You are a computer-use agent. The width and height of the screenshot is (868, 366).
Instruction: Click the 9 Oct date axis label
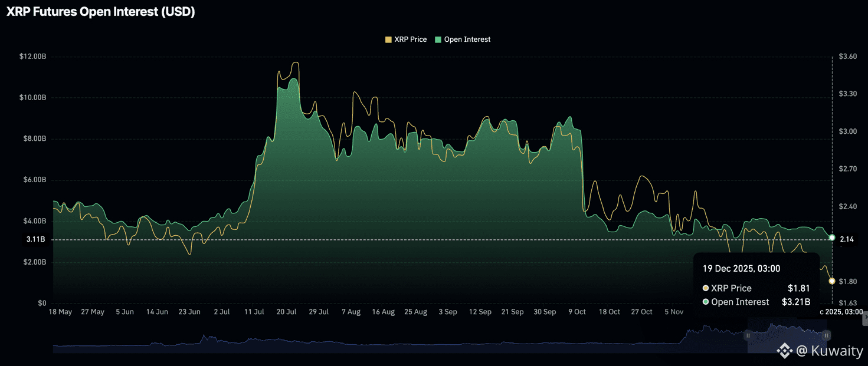tap(577, 312)
